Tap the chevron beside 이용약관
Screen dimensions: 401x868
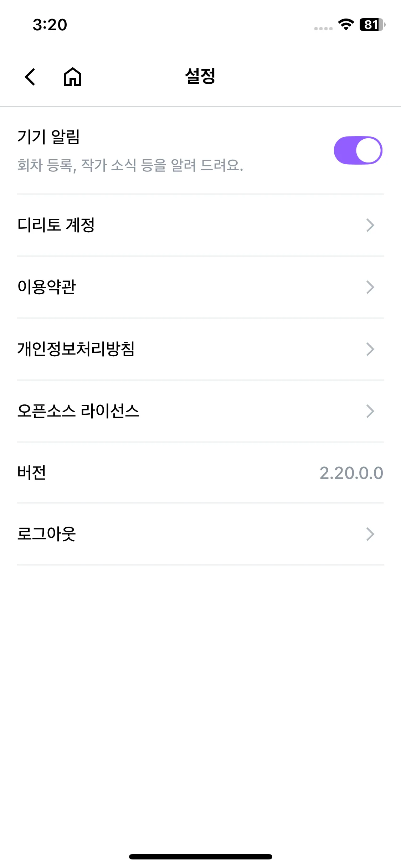click(370, 287)
